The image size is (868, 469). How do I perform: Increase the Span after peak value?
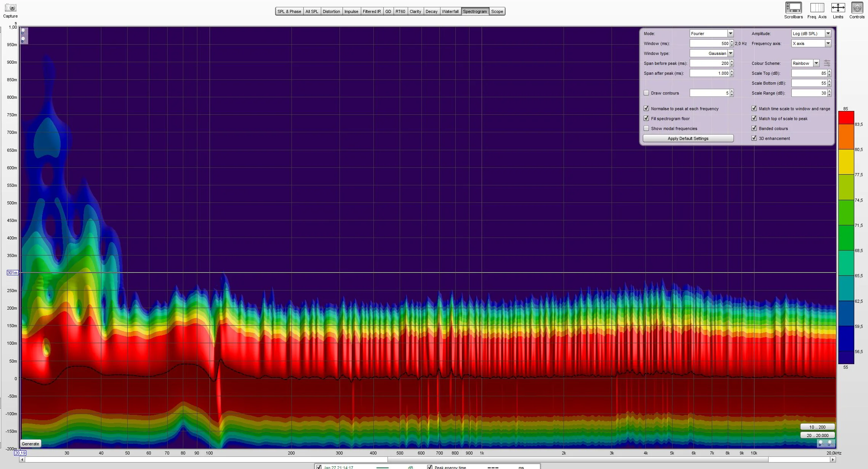[x=732, y=72]
